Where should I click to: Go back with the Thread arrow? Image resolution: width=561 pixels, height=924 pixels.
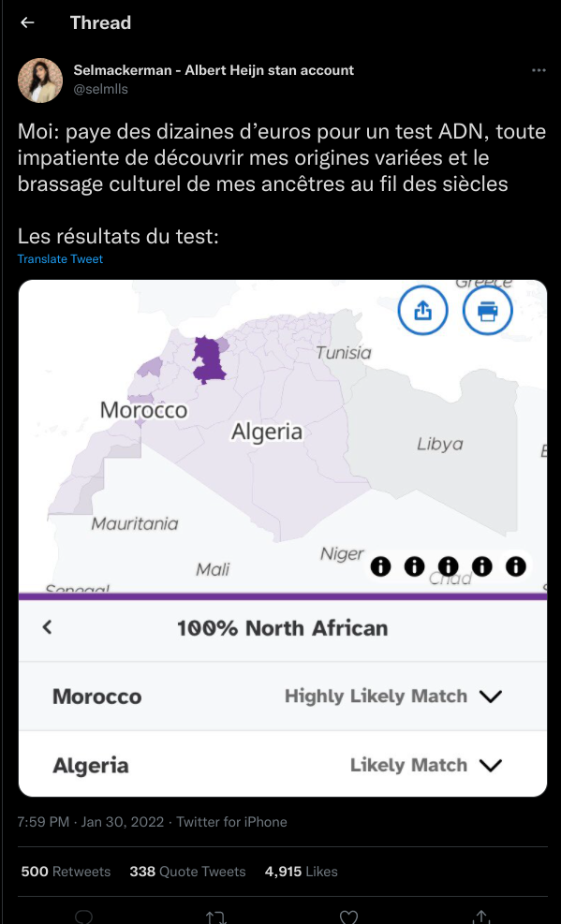pyautogui.click(x=27, y=23)
